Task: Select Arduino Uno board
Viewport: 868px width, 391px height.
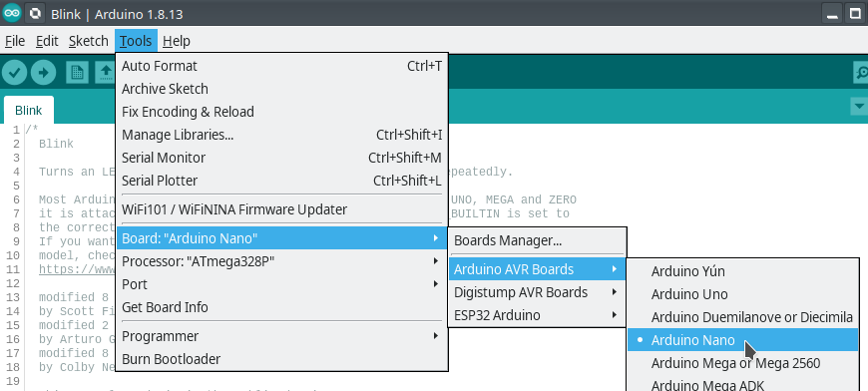Action: [x=742, y=294]
